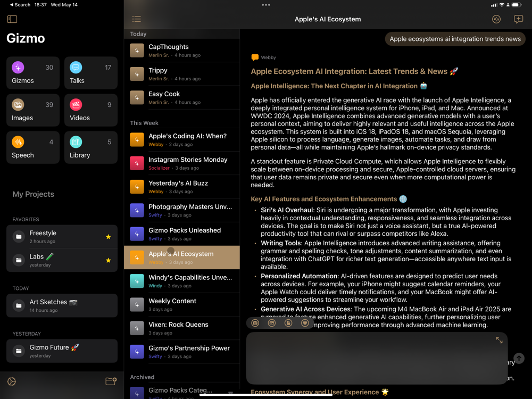Open Instagram Stories Monday chat
The height and width of the screenshot is (399, 532).
click(x=182, y=163)
